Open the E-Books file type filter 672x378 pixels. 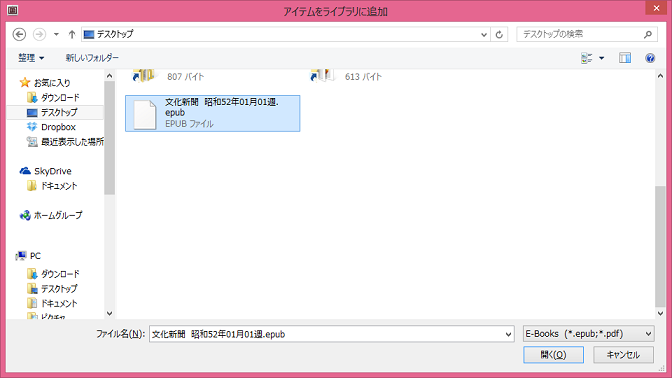[x=588, y=333]
